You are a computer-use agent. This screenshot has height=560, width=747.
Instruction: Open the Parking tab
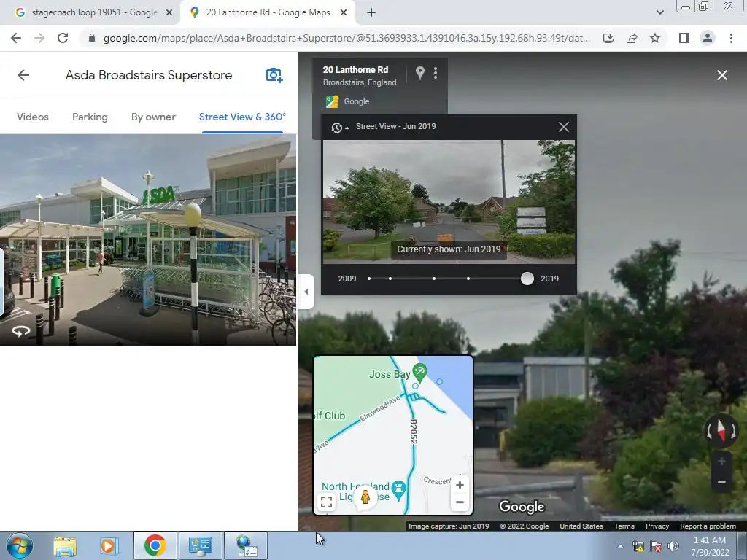click(90, 117)
